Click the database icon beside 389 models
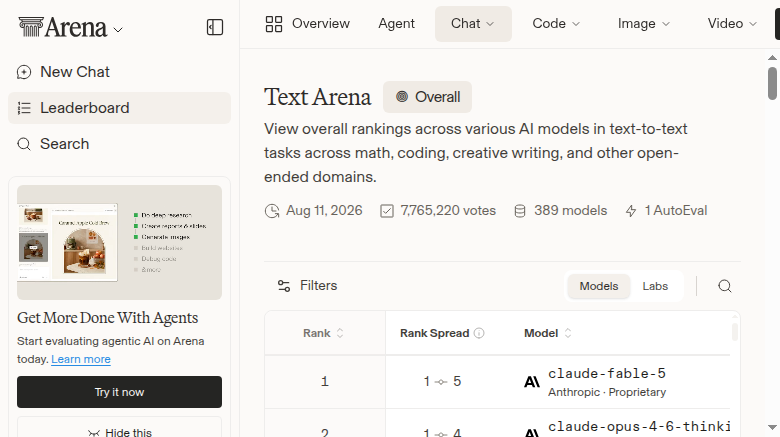This screenshot has height=437, width=780. click(x=519, y=211)
